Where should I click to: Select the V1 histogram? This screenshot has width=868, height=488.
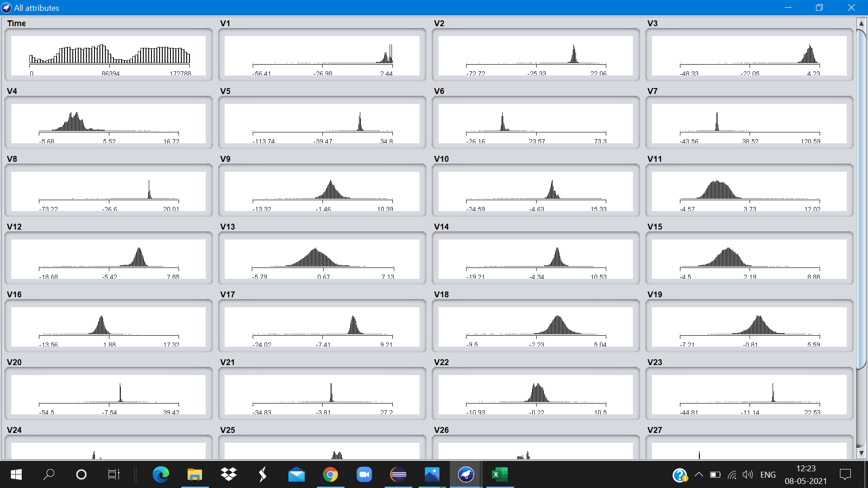coord(322,55)
